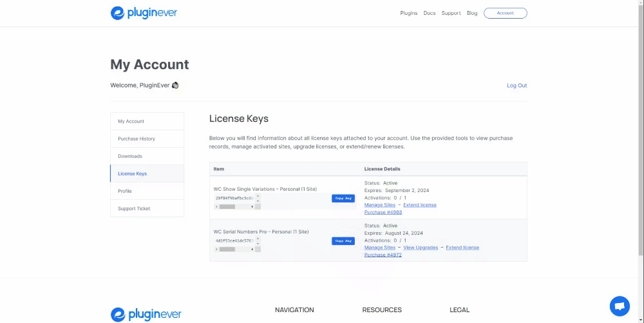Click horizontal scrollbar under Single Variations key
Screen dimensions: 644x323
234,206
